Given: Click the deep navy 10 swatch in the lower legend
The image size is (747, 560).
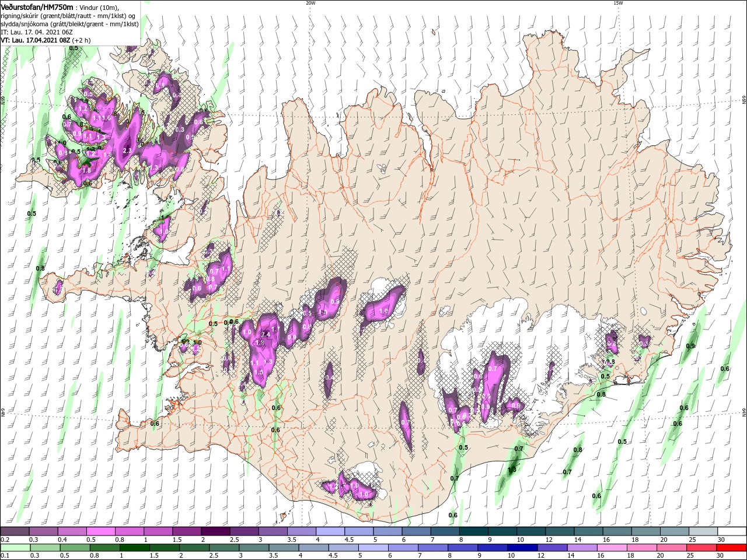Looking at the screenshot, I should tap(522, 548).
